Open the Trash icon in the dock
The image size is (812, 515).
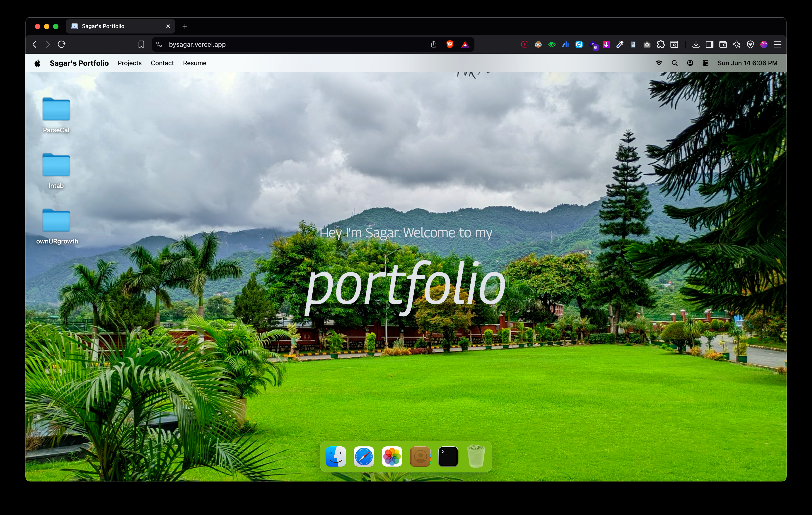(476, 457)
